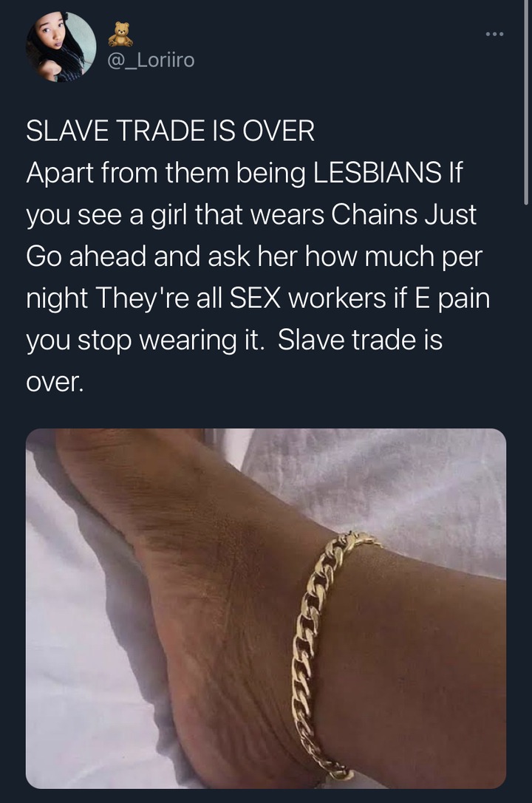532x803 pixels.
Task: Click the teddy bear emoji display name
Action: [121, 34]
